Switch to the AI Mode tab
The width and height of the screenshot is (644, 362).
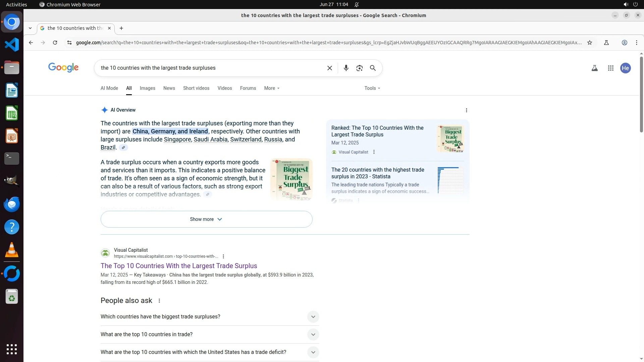(x=109, y=88)
